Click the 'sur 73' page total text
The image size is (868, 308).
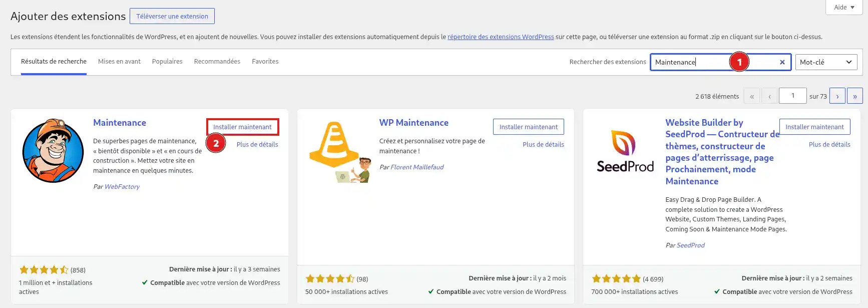818,96
